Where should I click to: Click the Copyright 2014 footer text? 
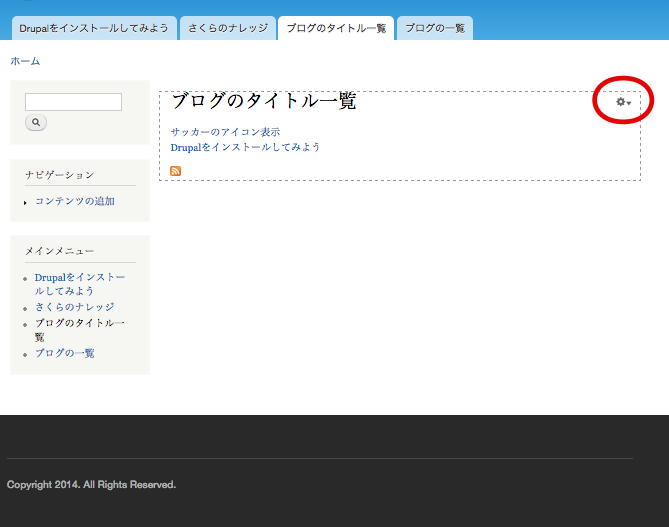coord(91,485)
